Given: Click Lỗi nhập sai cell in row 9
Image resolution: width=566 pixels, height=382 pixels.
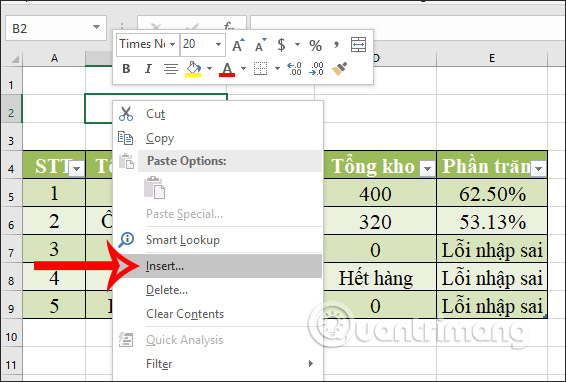Looking at the screenshot, I should [x=492, y=305].
